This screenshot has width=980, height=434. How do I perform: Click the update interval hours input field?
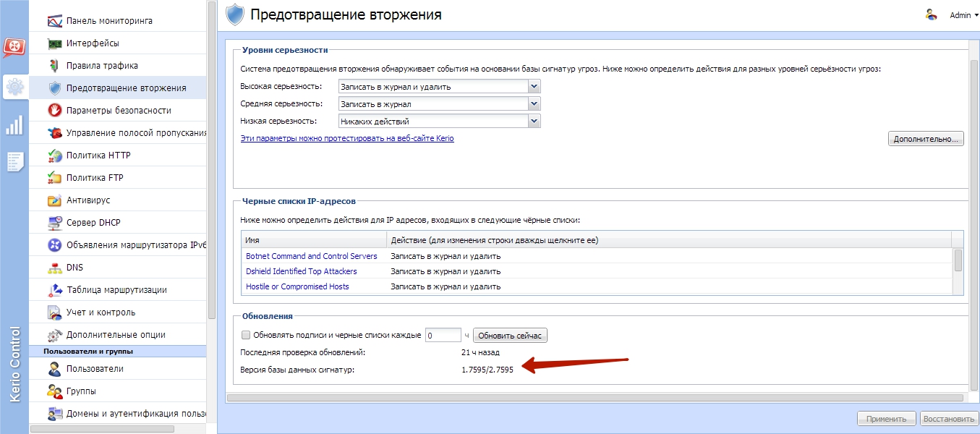coord(443,336)
